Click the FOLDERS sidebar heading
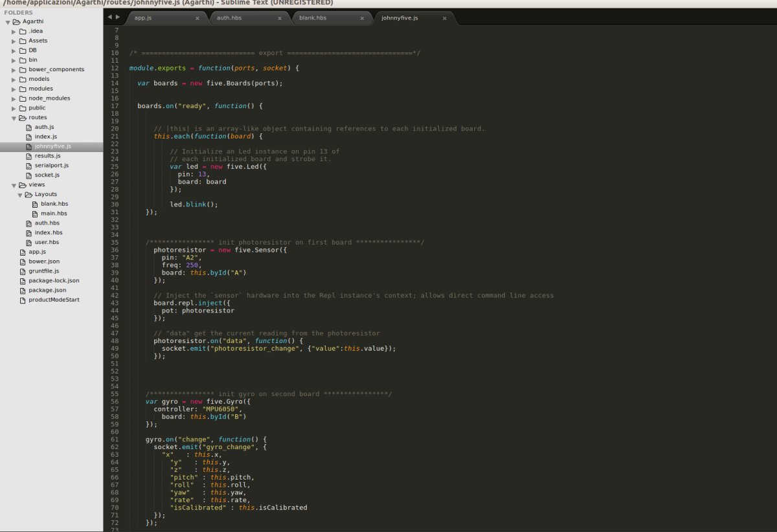777x532 pixels. pyautogui.click(x=18, y=12)
